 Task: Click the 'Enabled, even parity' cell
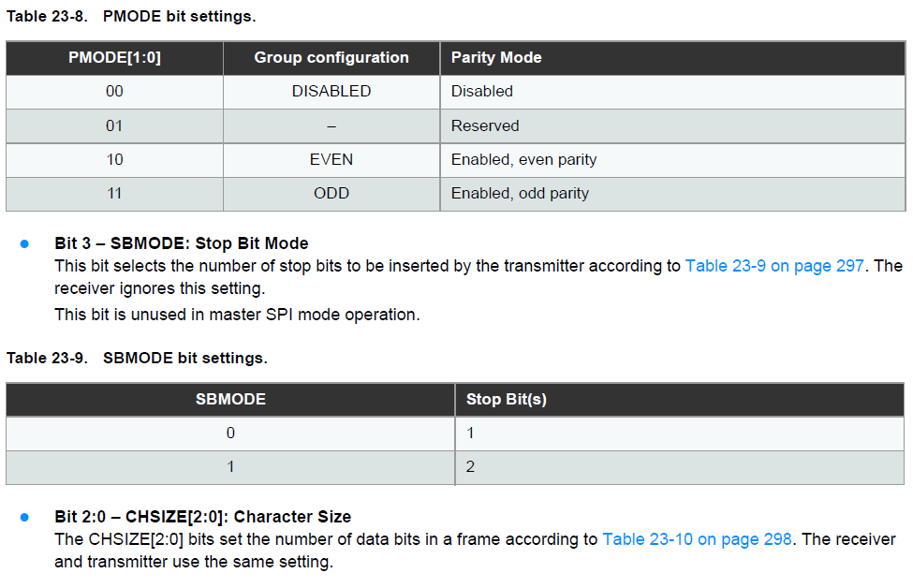pos(672,159)
